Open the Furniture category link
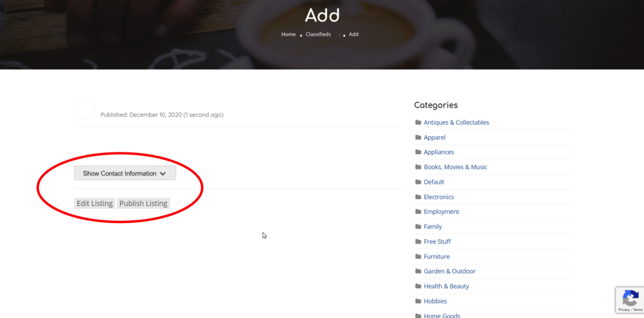The height and width of the screenshot is (318, 644). (x=437, y=257)
